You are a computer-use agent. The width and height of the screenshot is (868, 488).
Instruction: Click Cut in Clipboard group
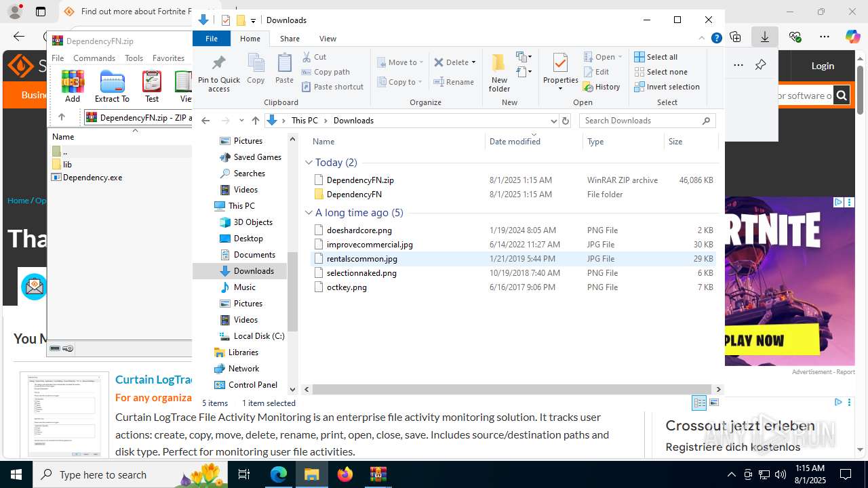314,57
